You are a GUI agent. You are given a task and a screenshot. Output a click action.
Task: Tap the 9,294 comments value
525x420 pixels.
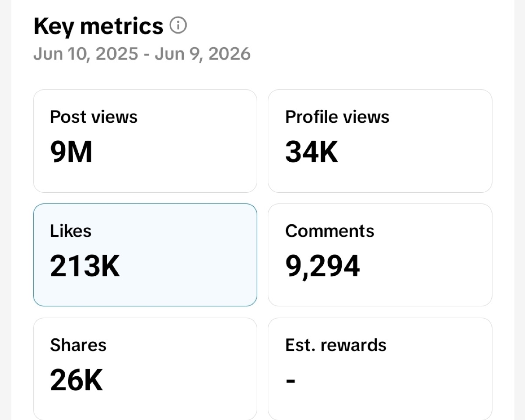point(322,267)
